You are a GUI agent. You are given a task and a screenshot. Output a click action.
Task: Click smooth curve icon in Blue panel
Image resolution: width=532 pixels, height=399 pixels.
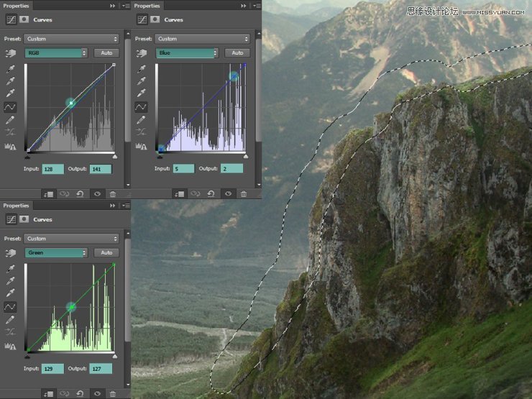pos(141,132)
